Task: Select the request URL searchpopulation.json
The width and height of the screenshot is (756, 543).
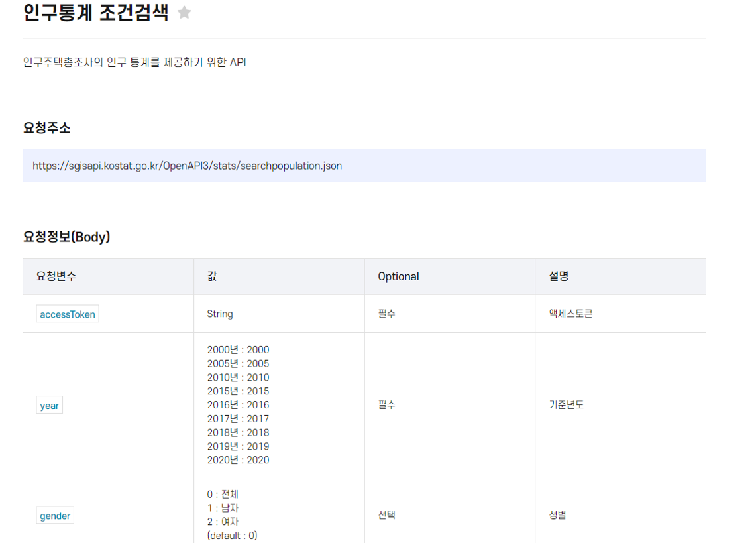Action: [188, 166]
